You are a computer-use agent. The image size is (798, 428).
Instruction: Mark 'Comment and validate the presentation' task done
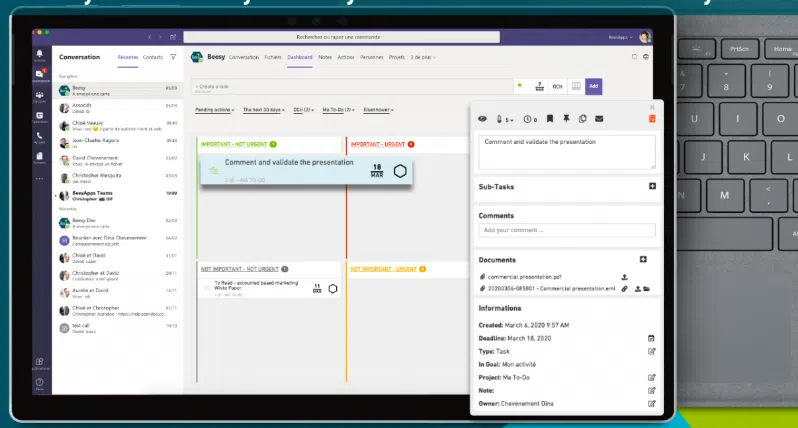coord(400,171)
